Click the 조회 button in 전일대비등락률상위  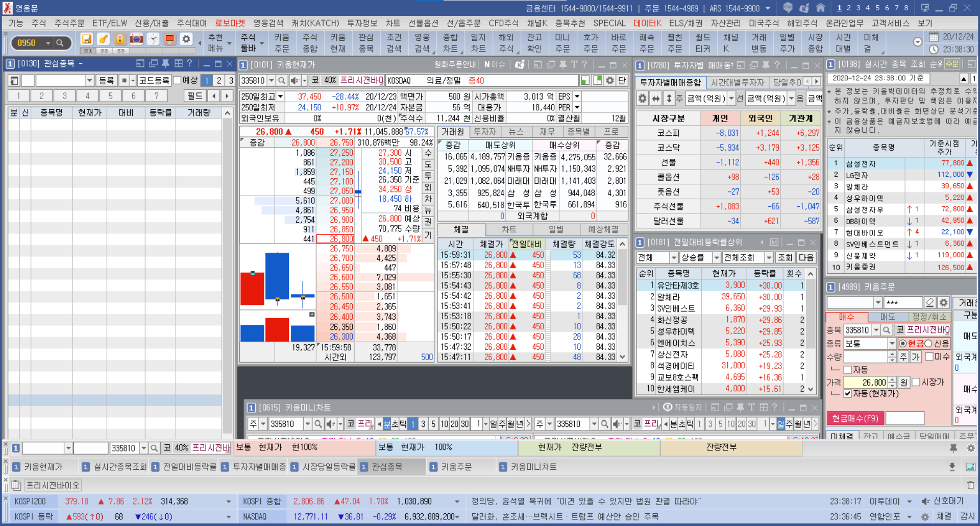[785, 257]
